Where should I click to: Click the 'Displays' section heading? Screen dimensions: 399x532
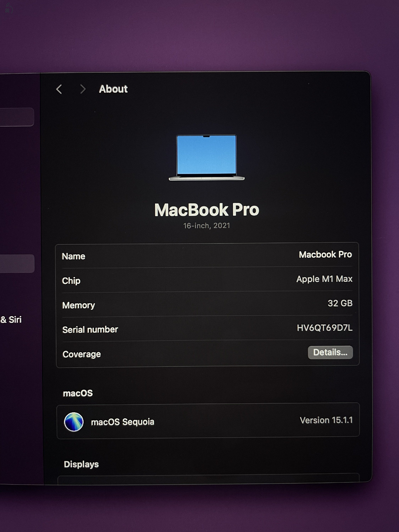(x=81, y=464)
